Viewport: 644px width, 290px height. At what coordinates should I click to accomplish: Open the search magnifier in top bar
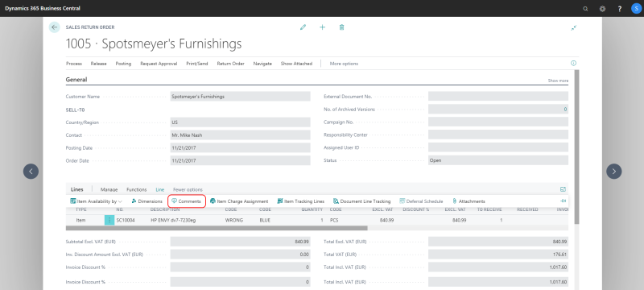586,9
